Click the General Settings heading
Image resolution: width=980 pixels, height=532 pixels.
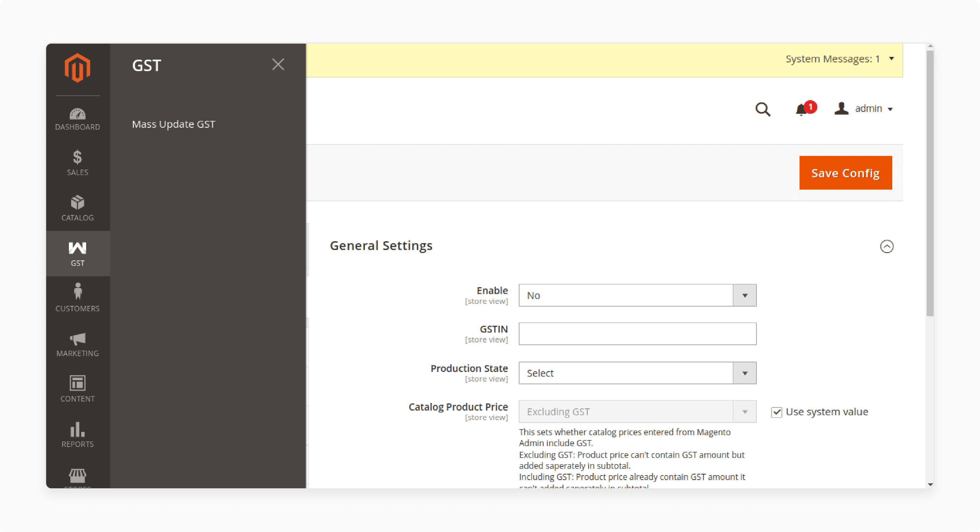pos(381,246)
